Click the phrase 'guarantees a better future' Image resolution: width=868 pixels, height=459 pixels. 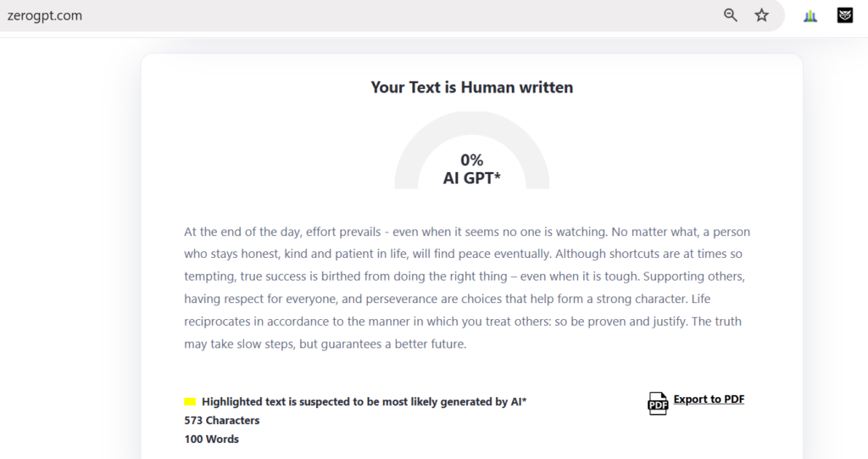tap(393, 344)
